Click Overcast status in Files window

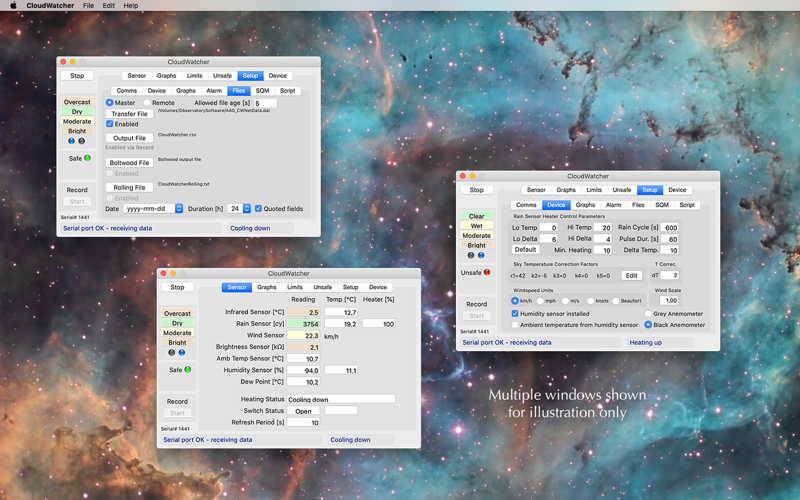(77, 102)
